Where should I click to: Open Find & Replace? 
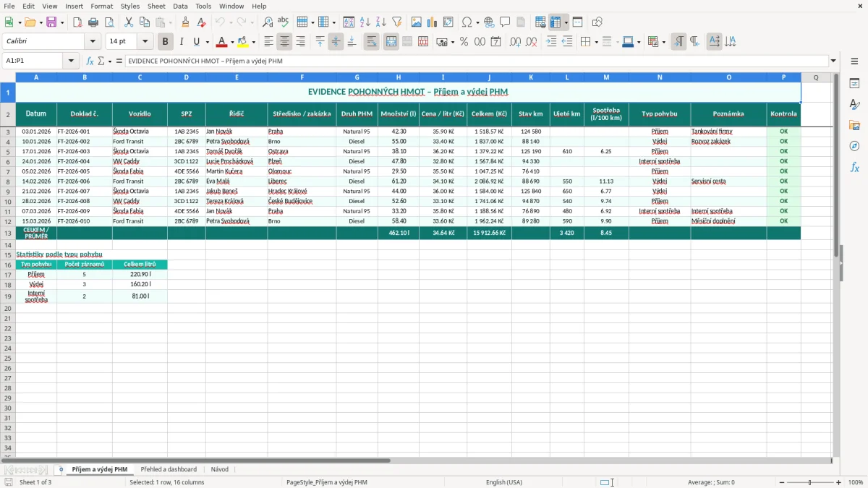pyautogui.click(x=268, y=22)
